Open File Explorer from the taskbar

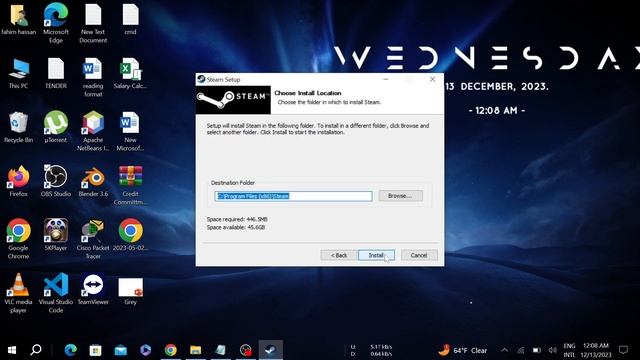tap(196, 350)
